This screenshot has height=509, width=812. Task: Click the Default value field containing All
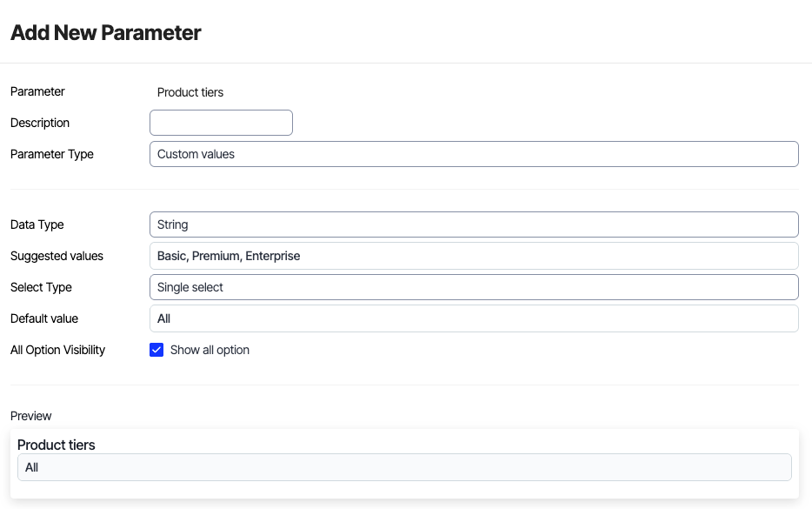point(474,318)
